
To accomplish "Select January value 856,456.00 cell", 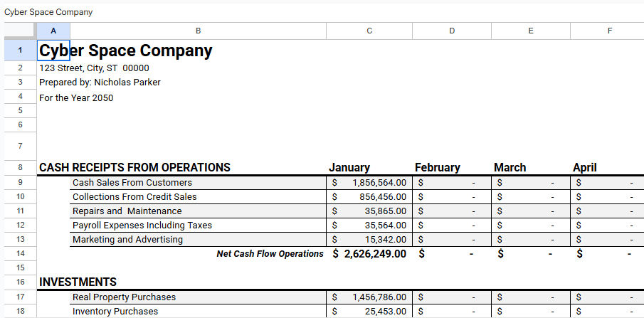I will pos(369,197).
